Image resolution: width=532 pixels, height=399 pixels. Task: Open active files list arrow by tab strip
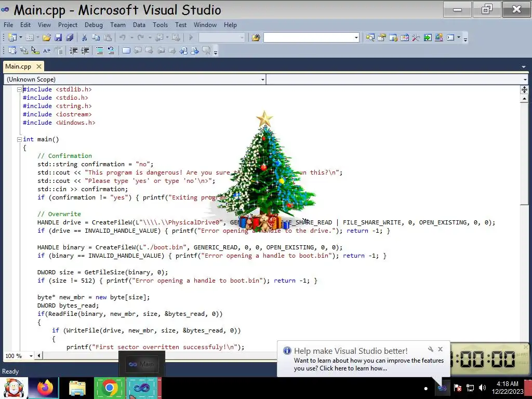(524, 67)
